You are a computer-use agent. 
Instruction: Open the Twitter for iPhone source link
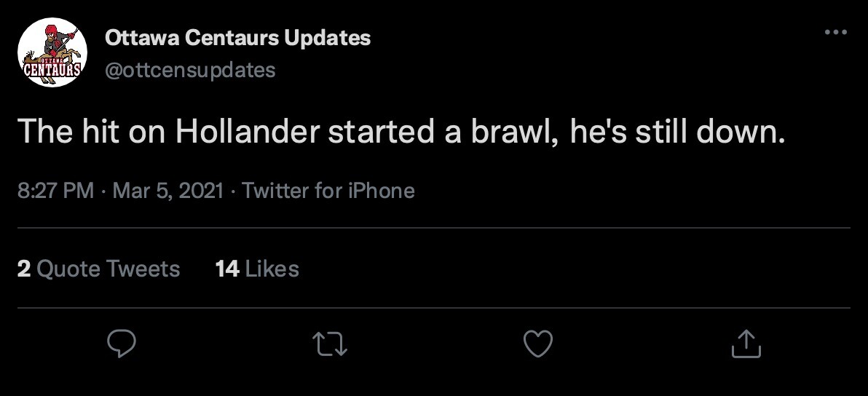(328, 191)
